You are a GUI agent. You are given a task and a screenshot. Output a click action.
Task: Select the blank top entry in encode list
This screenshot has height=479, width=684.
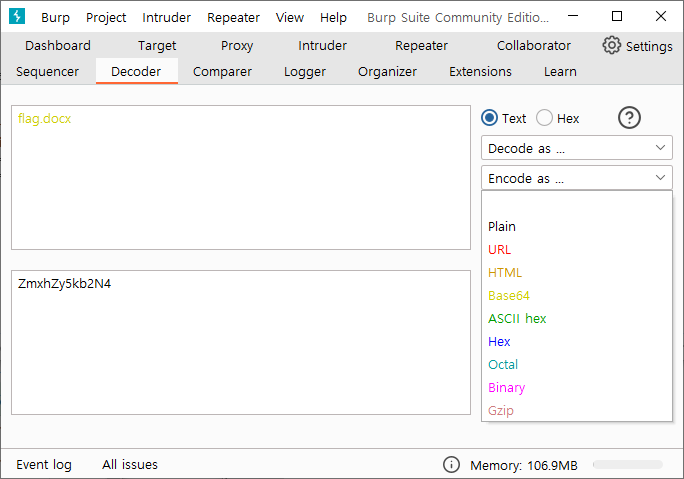click(x=577, y=203)
